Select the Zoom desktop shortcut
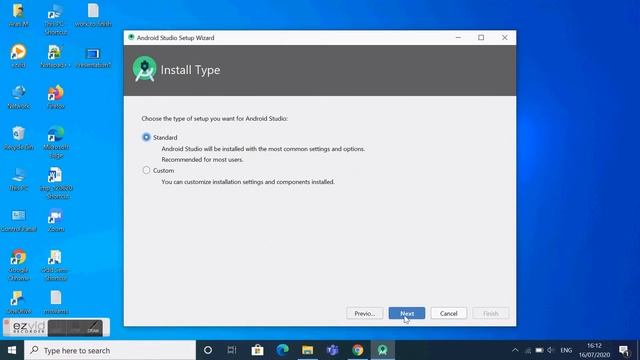640x360 pixels. [56, 220]
